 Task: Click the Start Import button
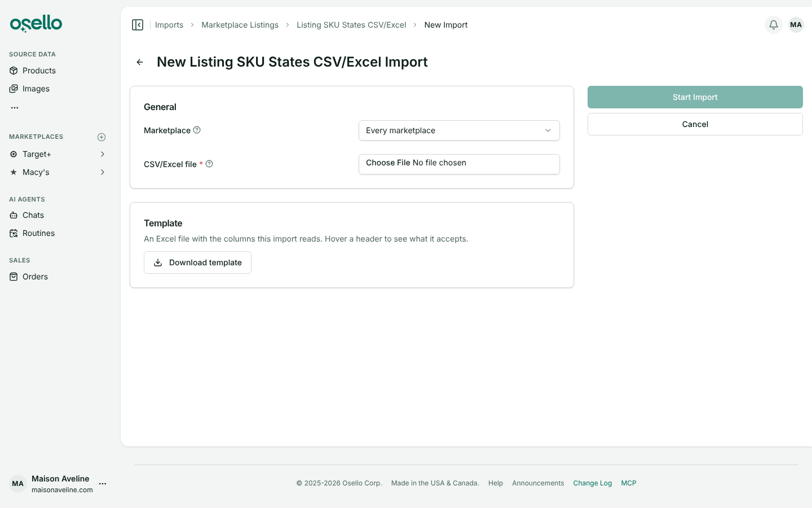point(695,97)
